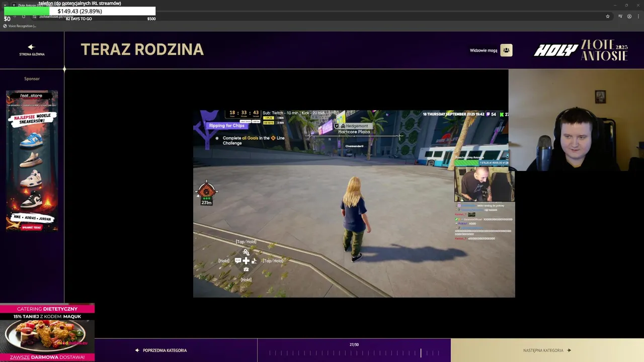Click the Widzowie mogą label
The width and height of the screenshot is (644, 362).
[484, 50]
